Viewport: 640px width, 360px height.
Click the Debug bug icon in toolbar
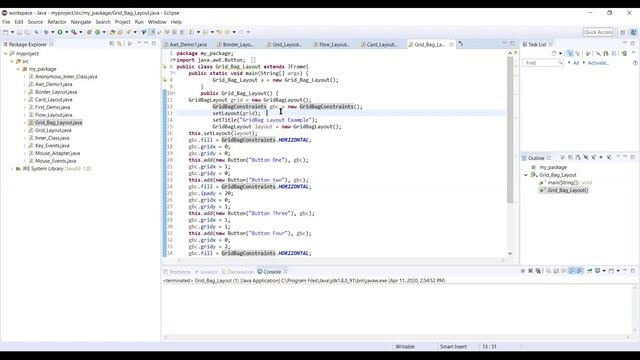coord(46,32)
